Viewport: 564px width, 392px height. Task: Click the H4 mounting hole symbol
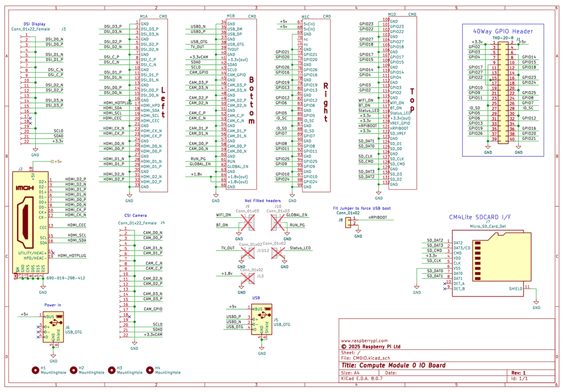click(x=151, y=369)
